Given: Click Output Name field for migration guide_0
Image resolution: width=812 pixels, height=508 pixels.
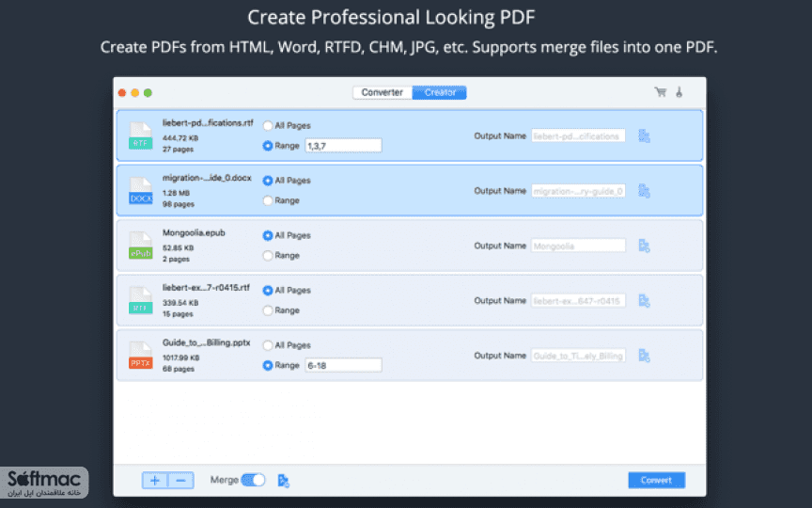Looking at the screenshot, I should 578,191.
